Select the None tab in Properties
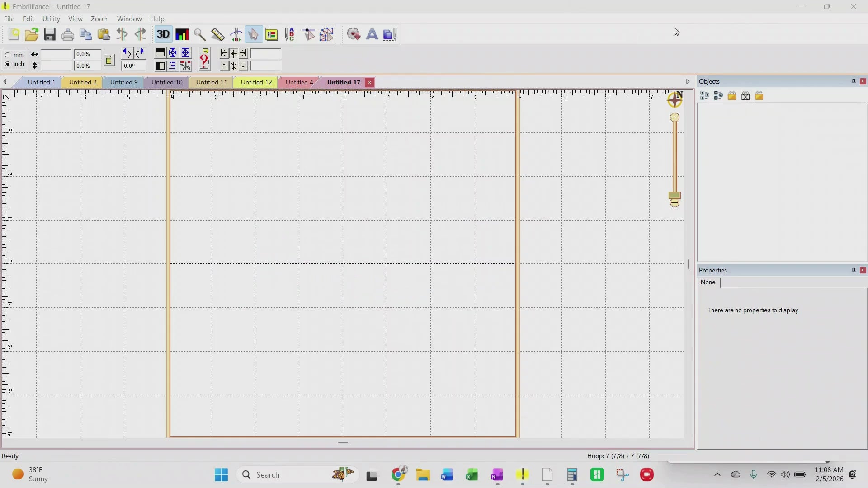Image resolution: width=868 pixels, height=488 pixels. click(708, 282)
